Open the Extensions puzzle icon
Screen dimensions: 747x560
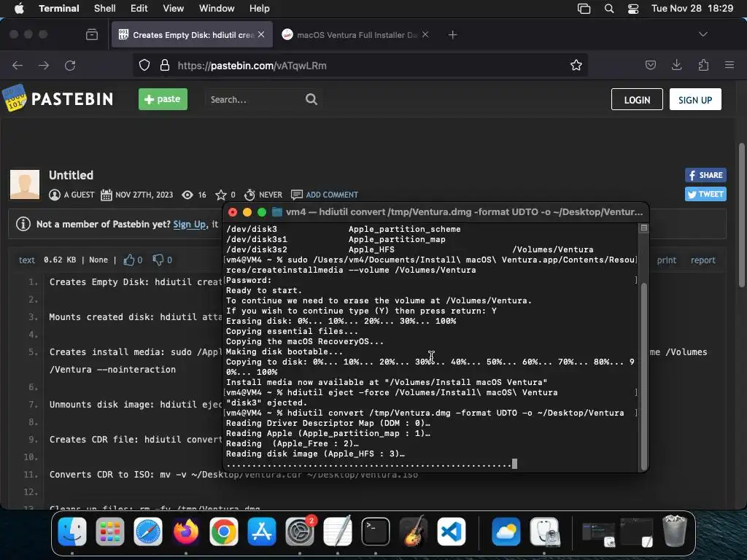(x=703, y=65)
